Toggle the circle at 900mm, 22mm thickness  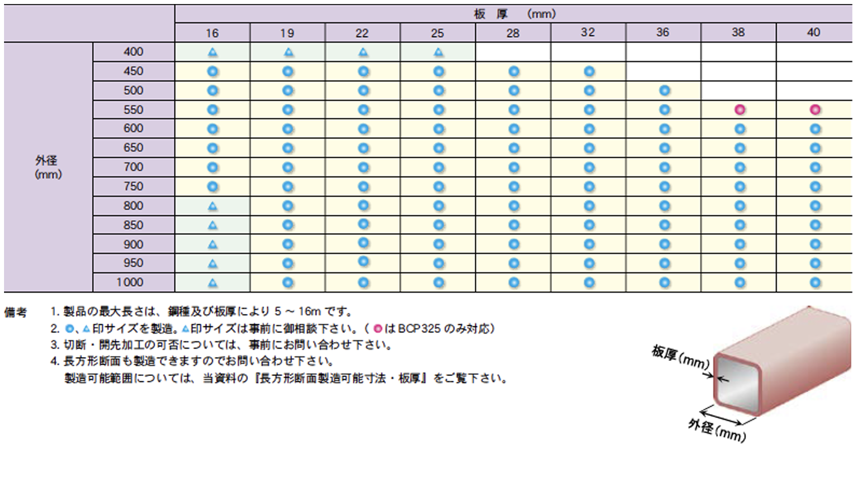click(362, 243)
